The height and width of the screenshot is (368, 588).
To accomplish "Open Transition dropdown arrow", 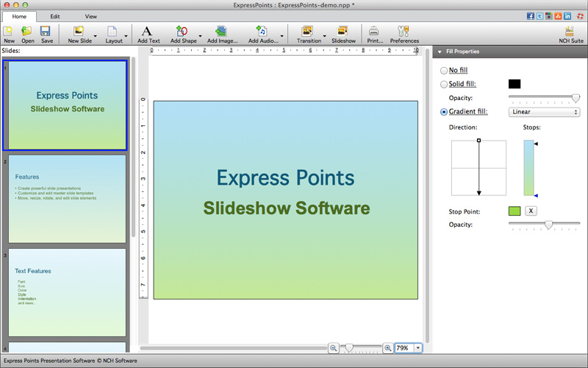I will (325, 36).
